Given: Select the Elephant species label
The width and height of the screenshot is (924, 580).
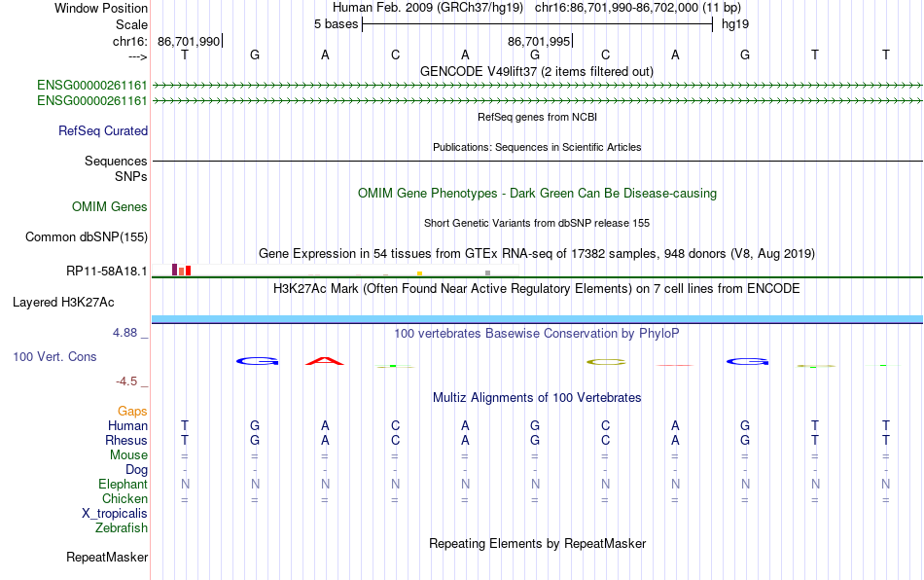Looking at the screenshot, I should coord(123,484).
